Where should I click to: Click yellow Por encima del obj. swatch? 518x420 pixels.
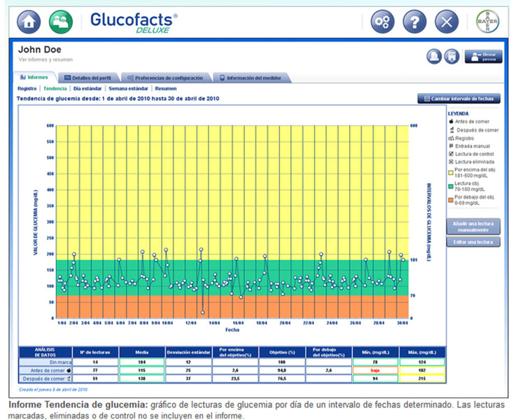tap(451, 173)
